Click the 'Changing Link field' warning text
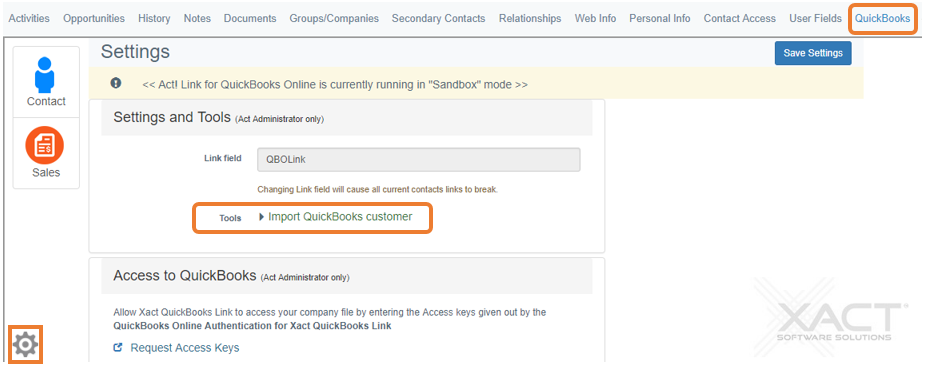 pos(378,190)
